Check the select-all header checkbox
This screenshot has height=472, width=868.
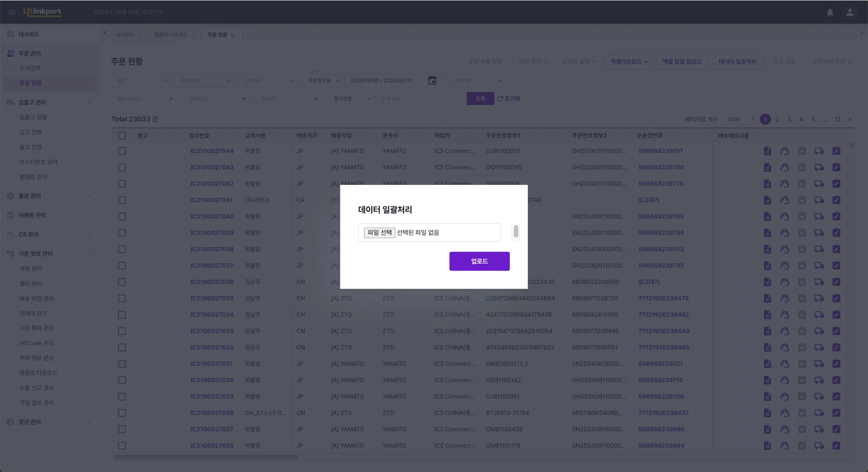(122, 136)
